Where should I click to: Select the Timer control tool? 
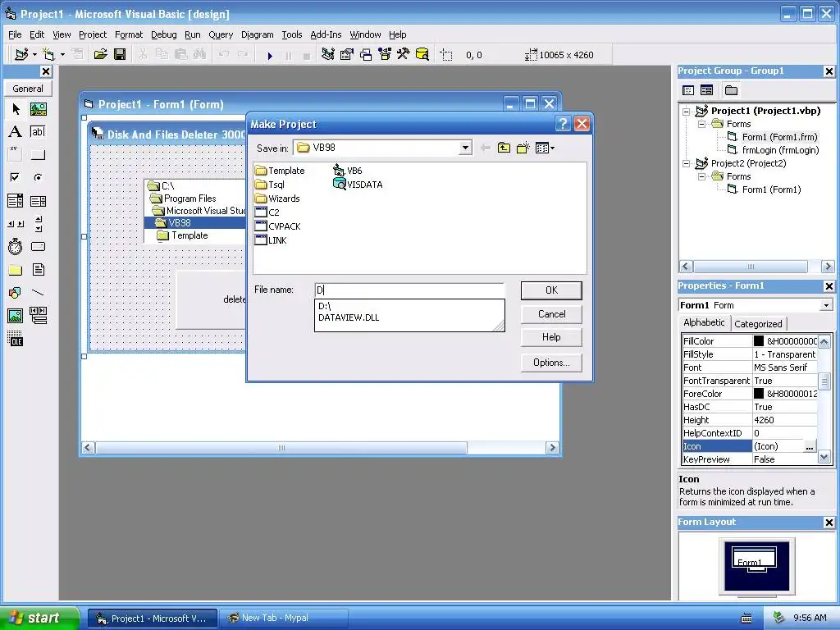pyautogui.click(x=16, y=246)
